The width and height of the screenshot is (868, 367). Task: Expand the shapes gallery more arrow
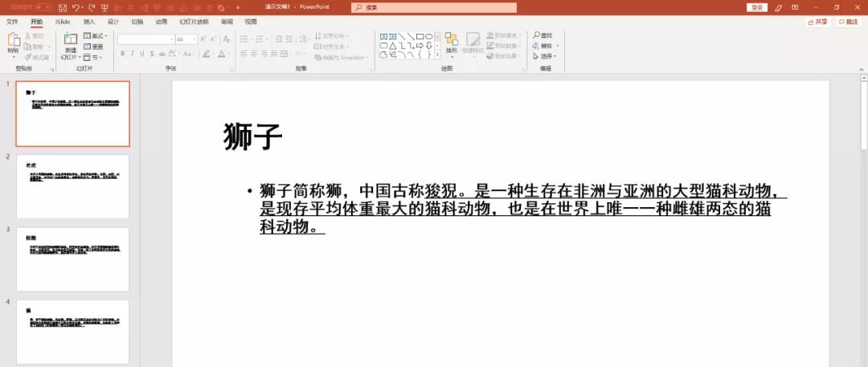point(437,55)
